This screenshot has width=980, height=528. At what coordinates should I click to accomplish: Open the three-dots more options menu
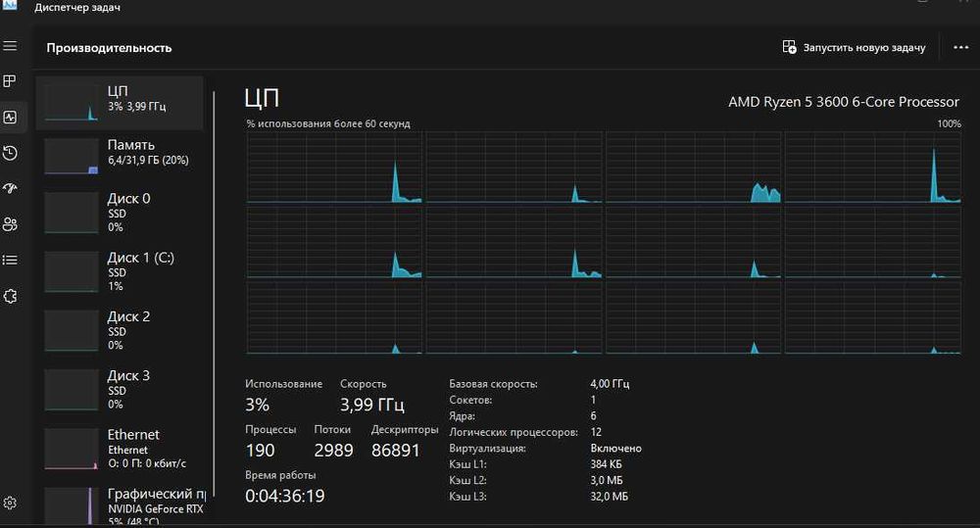point(960,47)
